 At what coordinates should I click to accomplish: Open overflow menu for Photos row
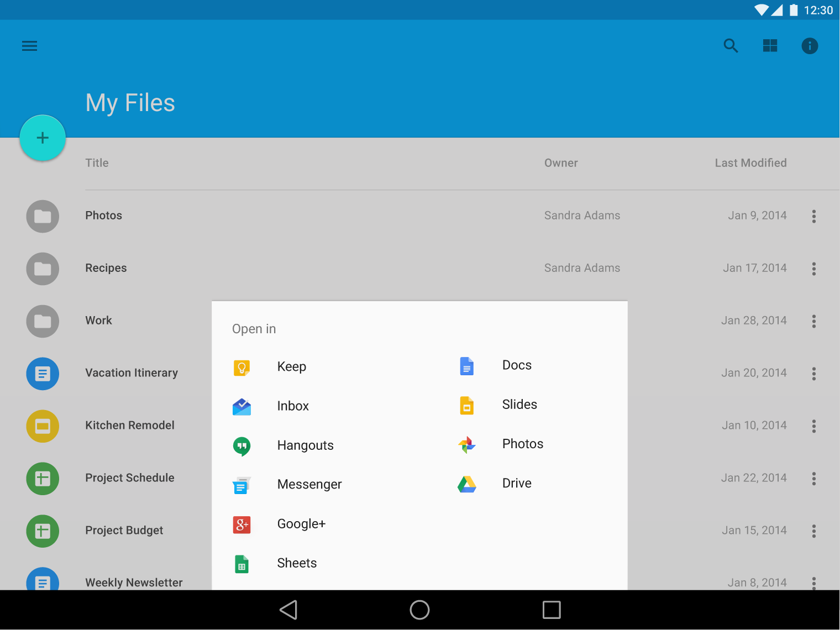pyautogui.click(x=814, y=216)
